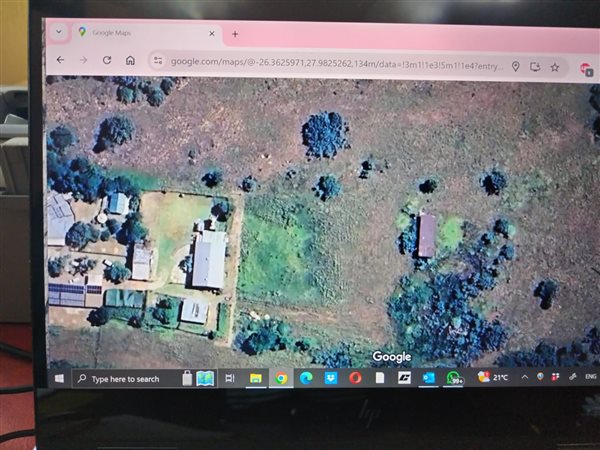Go back to the previous page
Image resolution: width=600 pixels, height=450 pixels.
(x=60, y=60)
